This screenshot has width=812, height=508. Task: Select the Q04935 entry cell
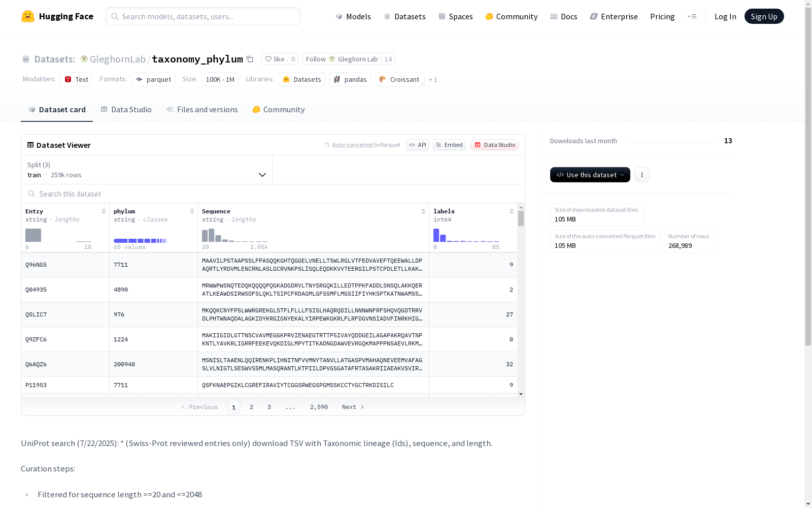[x=65, y=290]
